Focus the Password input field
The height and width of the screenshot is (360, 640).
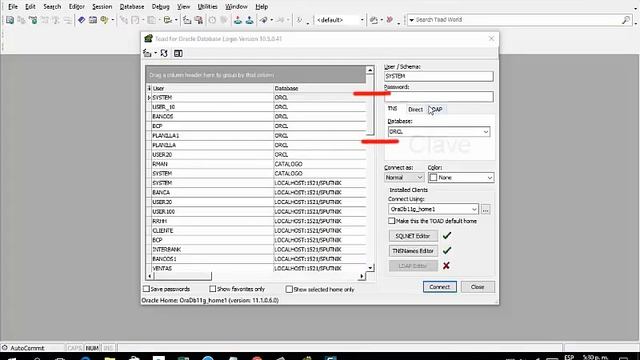tap(439, 97)
